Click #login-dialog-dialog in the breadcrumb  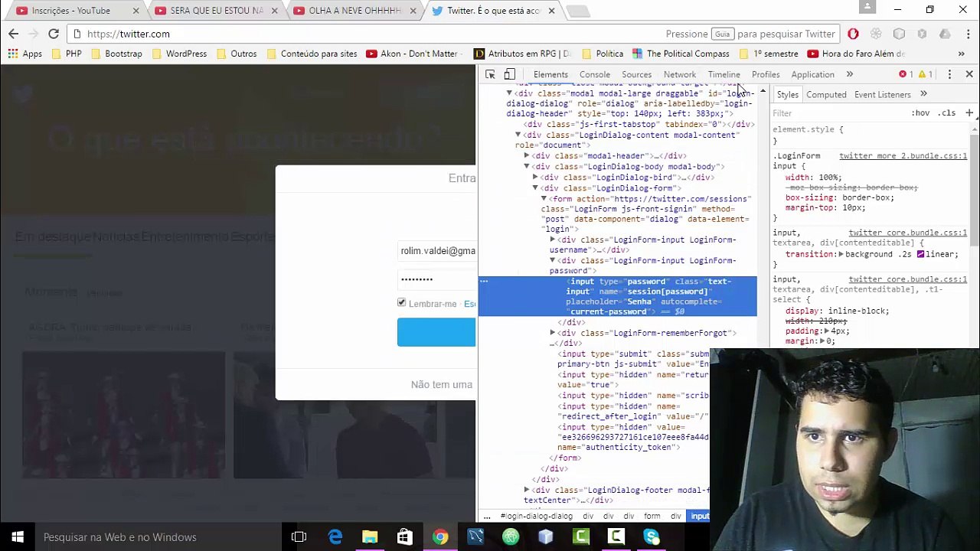click(536, 516)
